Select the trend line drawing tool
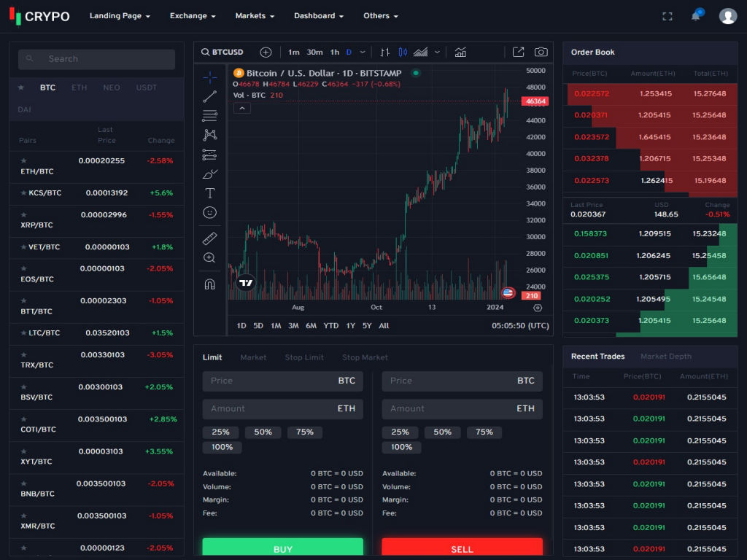747x560 pixels. [x=209, y=96]
